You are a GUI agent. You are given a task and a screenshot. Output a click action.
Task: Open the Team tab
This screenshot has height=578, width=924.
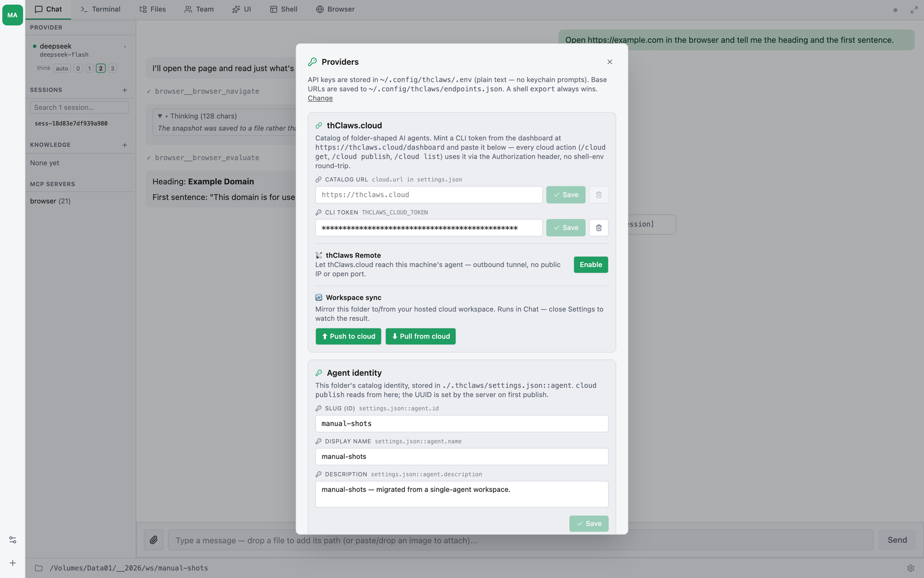pos(199,9)
